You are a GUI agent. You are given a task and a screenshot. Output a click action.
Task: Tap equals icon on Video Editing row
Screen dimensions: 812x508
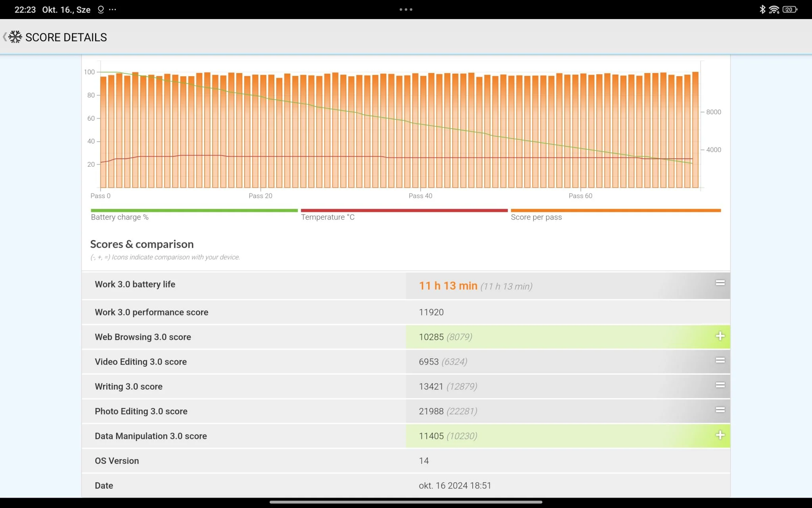coord(720,360)
